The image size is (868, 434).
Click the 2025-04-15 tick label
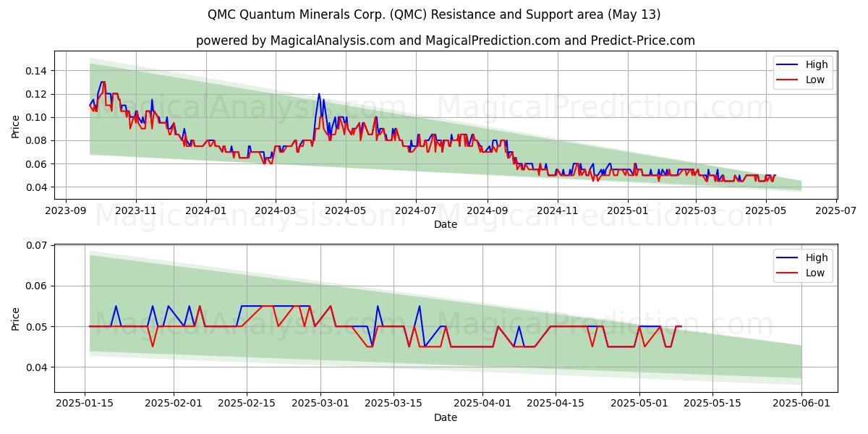click(556, 404)
